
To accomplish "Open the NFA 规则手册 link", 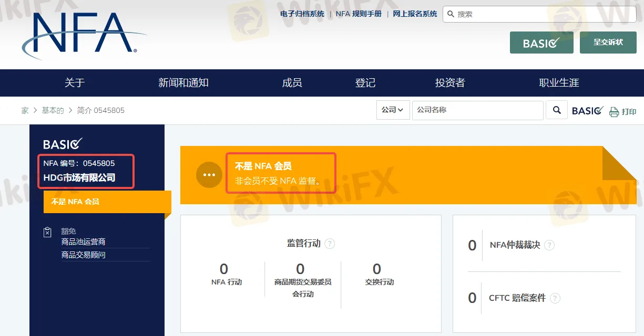I will pos(358,14).
